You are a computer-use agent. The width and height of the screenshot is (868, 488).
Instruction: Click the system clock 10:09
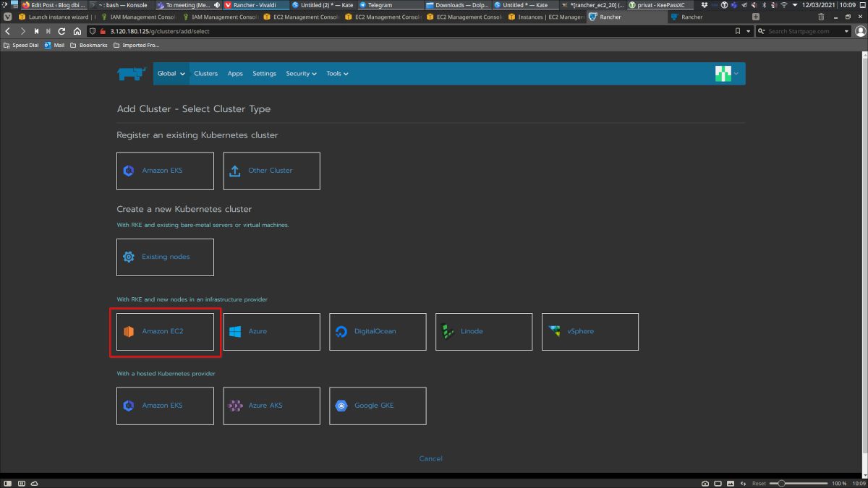[x=848, y=4]
